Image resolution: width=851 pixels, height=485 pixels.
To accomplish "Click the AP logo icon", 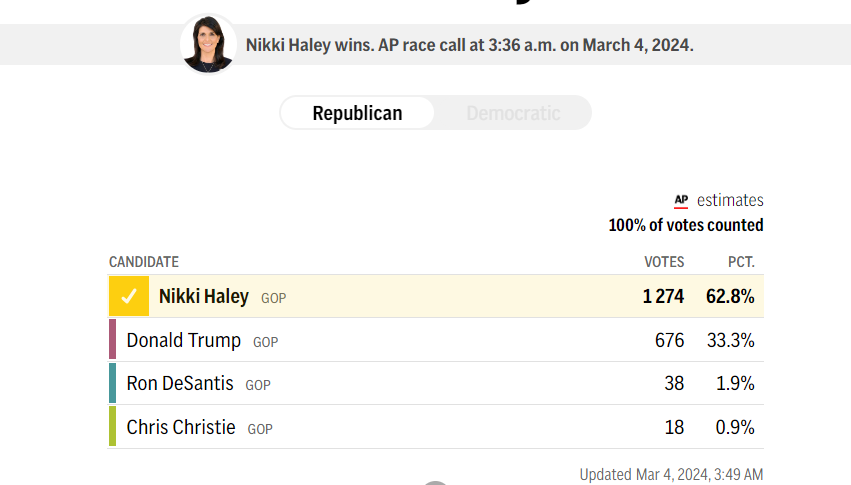I will pos(681,201).
